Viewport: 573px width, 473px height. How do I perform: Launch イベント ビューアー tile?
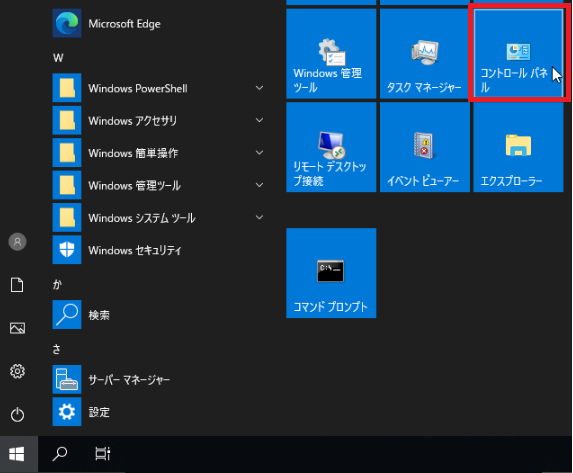(x=425, y=147)
